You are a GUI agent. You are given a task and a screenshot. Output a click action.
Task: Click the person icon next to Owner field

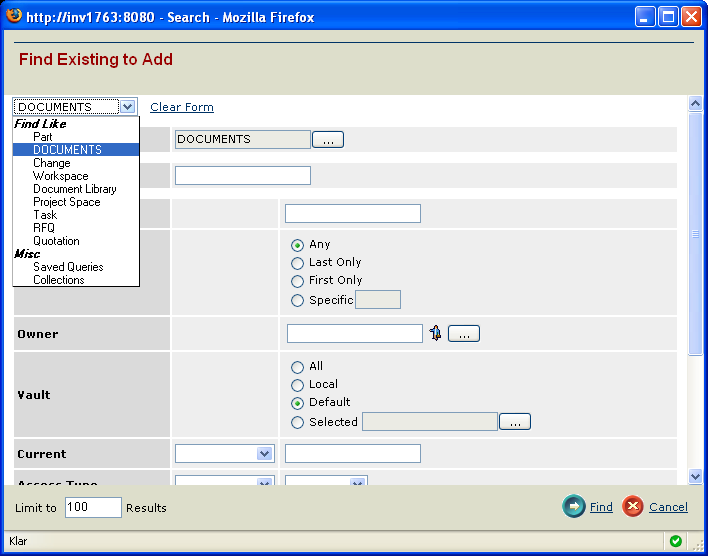coord(436,334)
